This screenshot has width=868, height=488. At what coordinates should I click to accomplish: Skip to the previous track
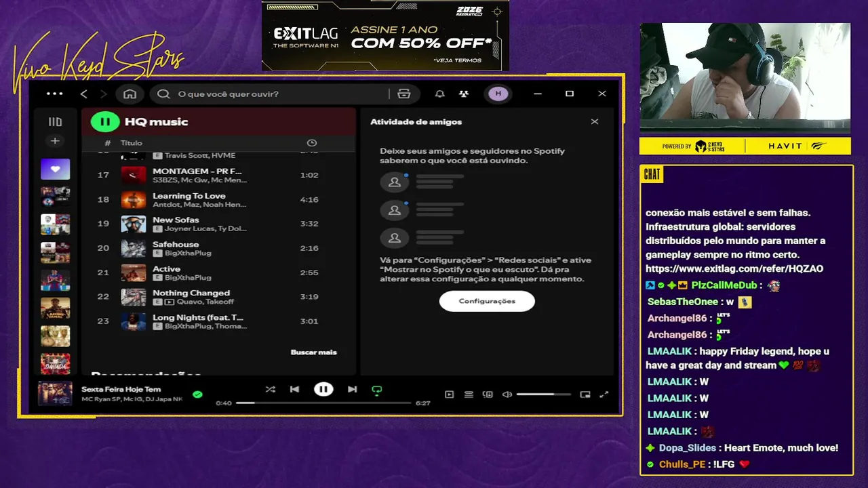click(x=294, y=389)
